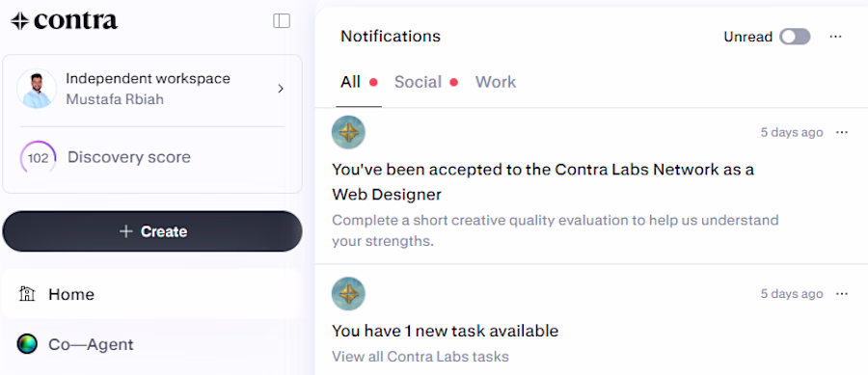
Task: Switch to the Work tab
Action: 496,82
